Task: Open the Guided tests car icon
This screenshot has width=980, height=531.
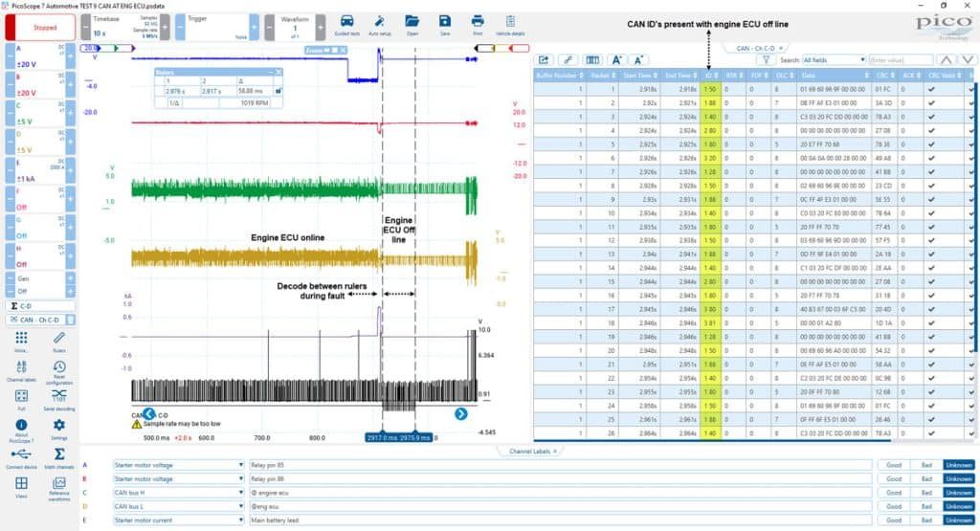Action: click(x=346, y=25)
